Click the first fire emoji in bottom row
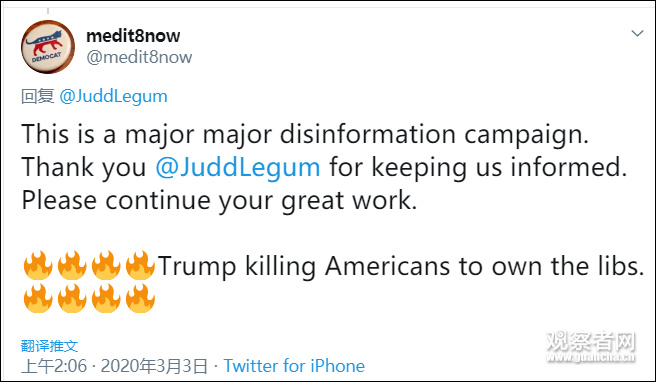 tap(38, 298)
